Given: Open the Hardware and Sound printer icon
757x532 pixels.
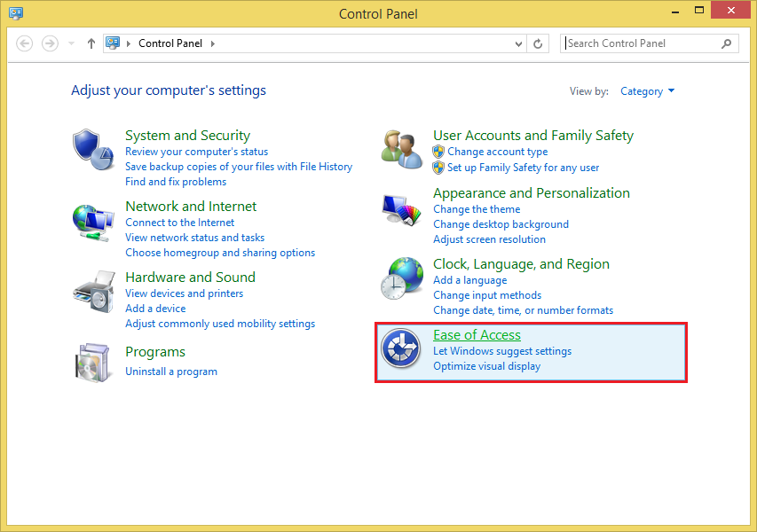Looking at the screenshot, I should 94,292.
